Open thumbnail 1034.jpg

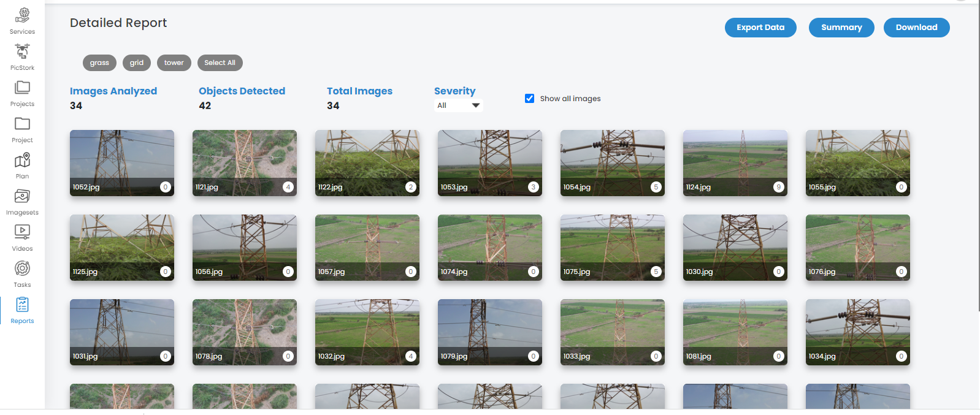click(x=858, y=332)
